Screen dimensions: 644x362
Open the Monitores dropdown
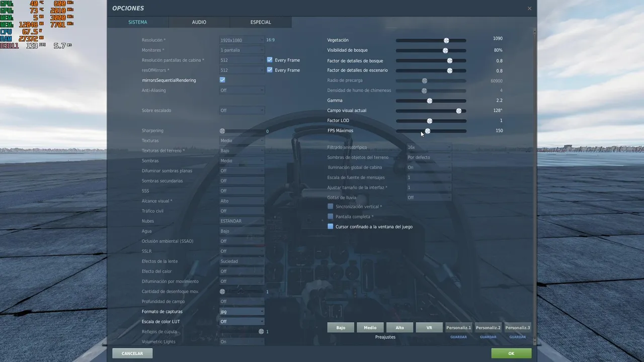242,50
